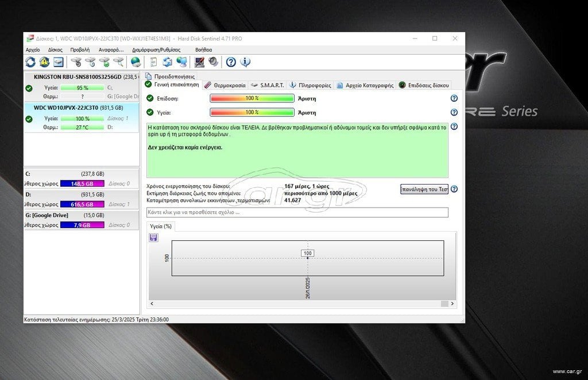Click the document report toolbar icon

153,62
